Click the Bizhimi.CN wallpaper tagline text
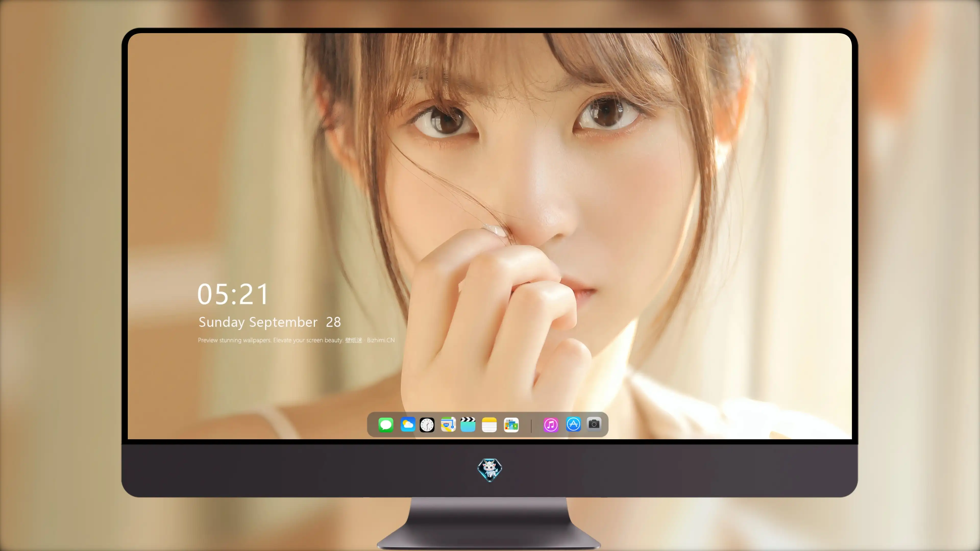This screenshot has height=551, width=980. click(x=296, y=340)
